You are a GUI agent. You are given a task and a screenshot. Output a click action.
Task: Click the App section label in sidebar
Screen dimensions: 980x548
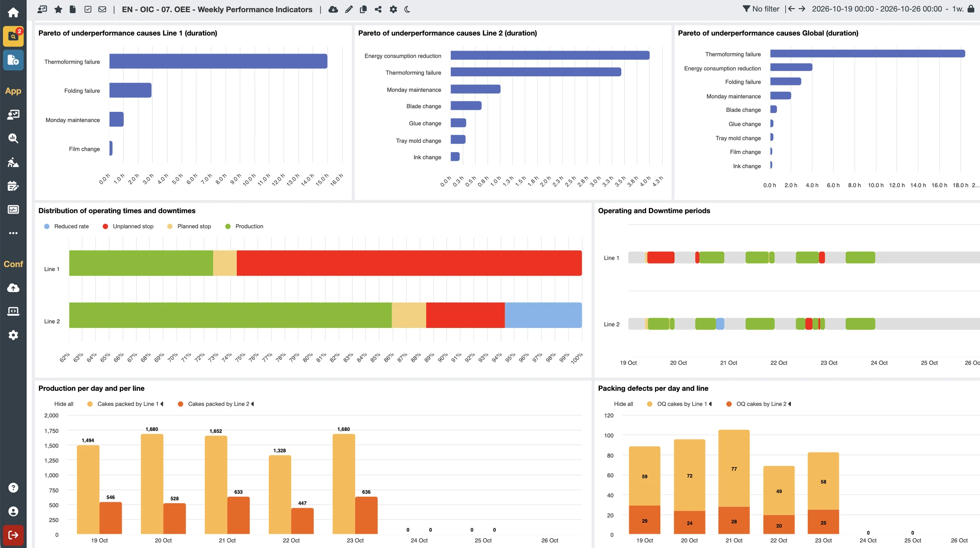pos(13,91)
